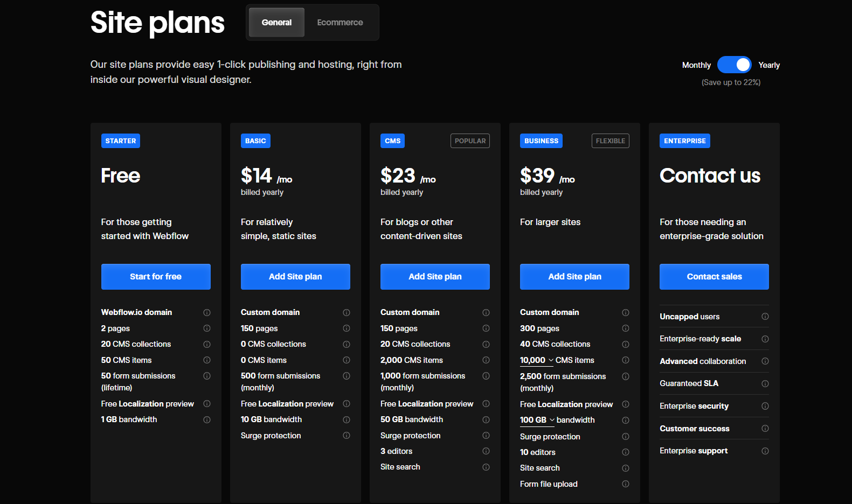Click the Contact sales button
The image size is (852, 504).
[714, 277]
